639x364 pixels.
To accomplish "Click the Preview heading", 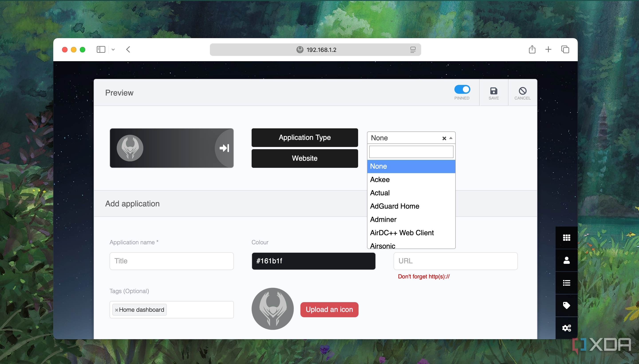I will [119, 93].
